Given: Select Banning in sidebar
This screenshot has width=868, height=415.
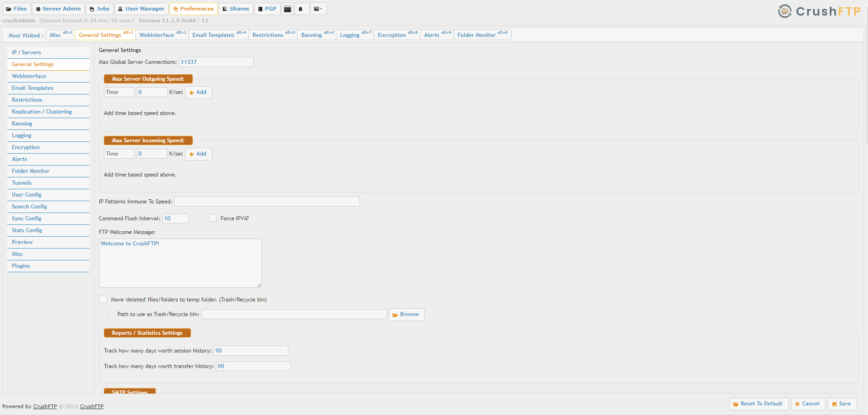Looking at the screenshot, I should click(x=48, y=124).
